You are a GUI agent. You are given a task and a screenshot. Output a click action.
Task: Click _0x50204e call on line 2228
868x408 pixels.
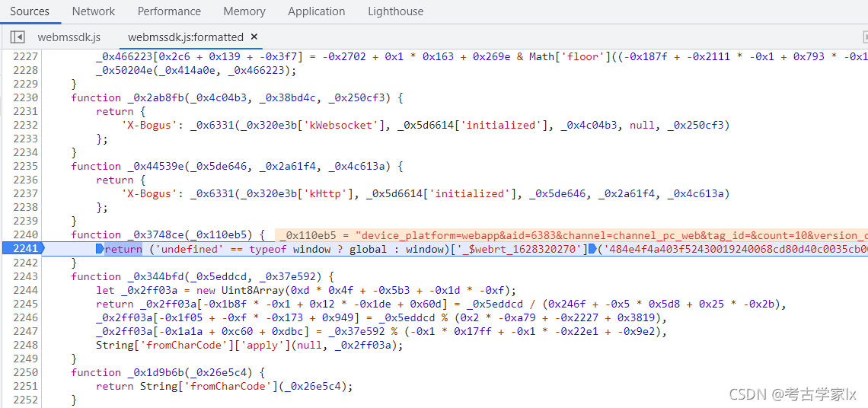click(124, 70)
